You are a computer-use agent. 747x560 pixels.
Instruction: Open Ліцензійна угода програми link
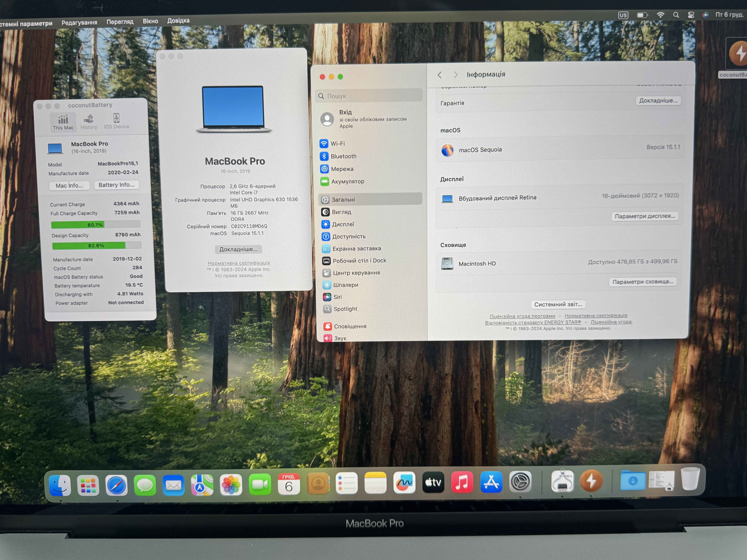tap(522, 316)
